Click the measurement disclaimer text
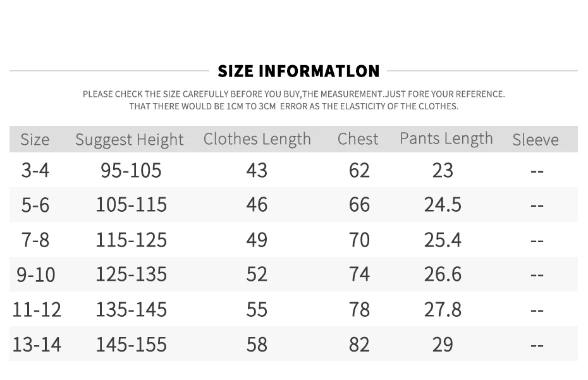This screenshot has width=588, height=380. [x=293, y=100]
